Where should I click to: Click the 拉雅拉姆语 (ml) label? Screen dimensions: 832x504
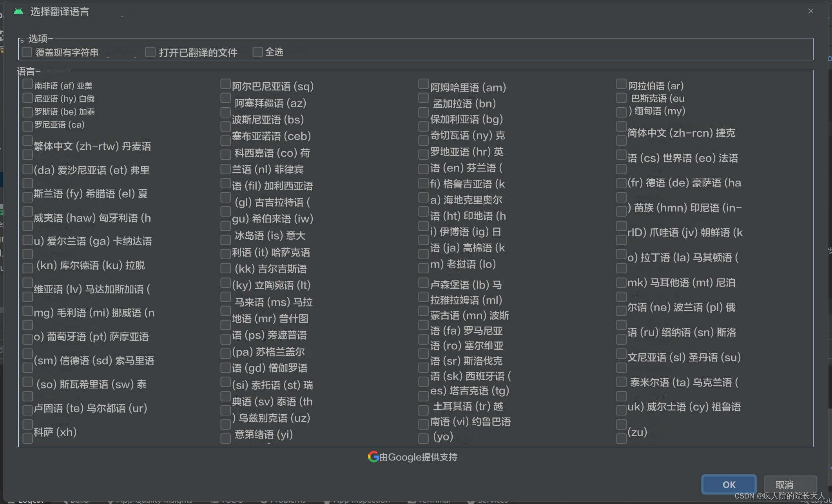(x=466, y=300)
